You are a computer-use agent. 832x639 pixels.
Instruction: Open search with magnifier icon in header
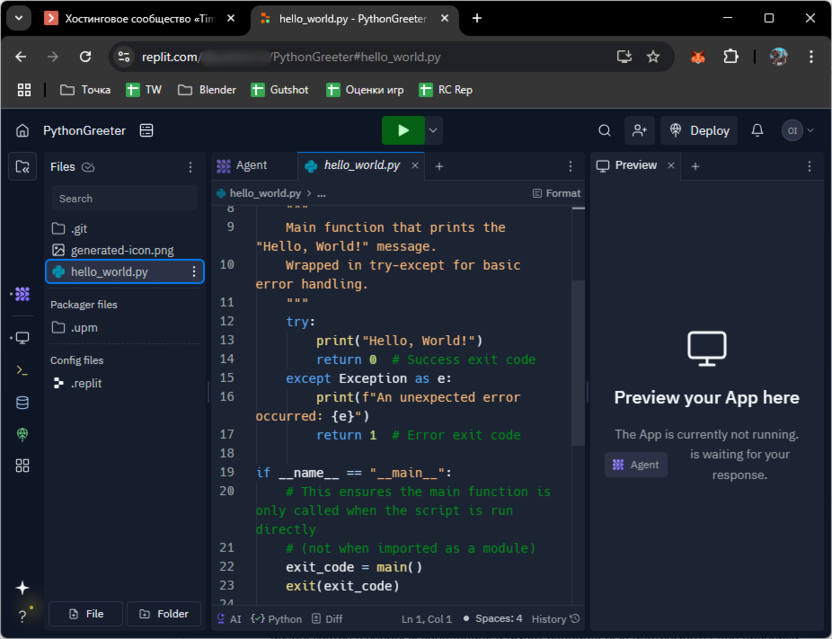[x=604, y=130]
